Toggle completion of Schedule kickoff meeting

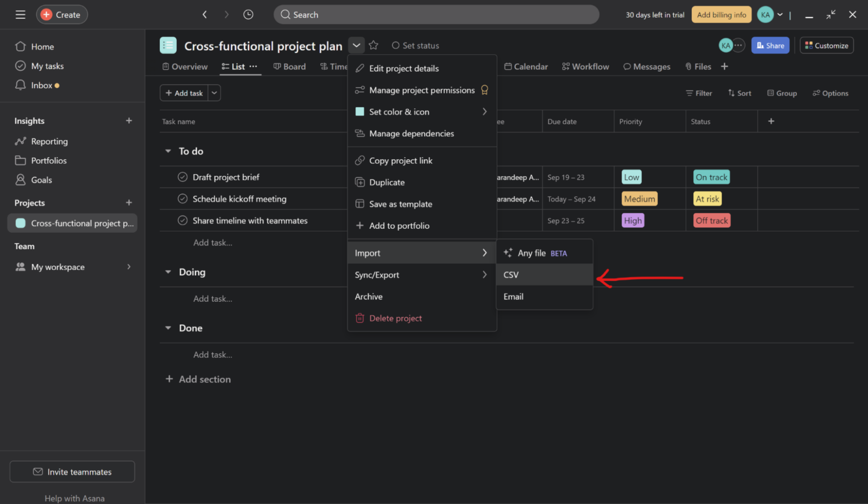coord(182,199)
